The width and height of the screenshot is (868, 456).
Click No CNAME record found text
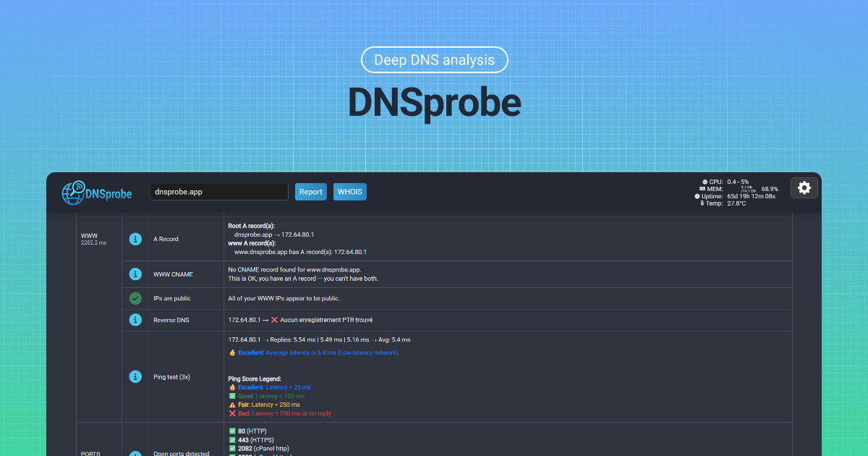(294, 269)
